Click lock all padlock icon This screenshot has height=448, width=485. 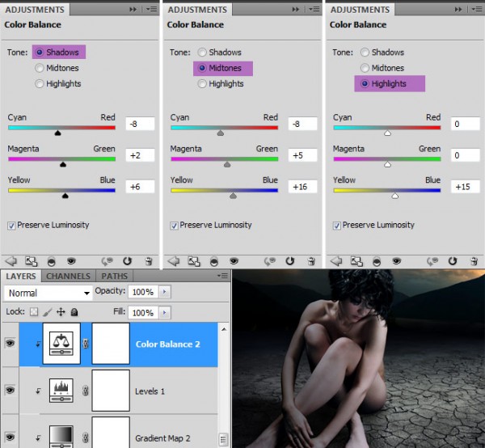74,312
